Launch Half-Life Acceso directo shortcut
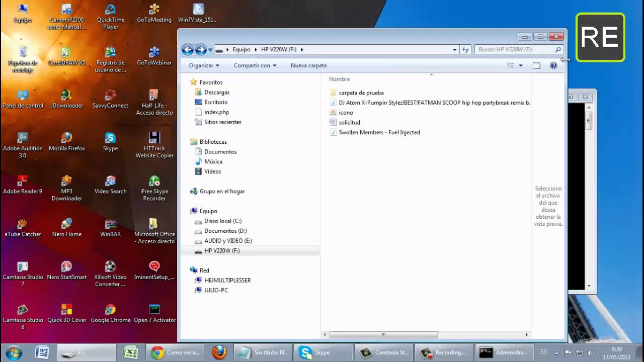644x362 pixels. click(x=154, y=102)
